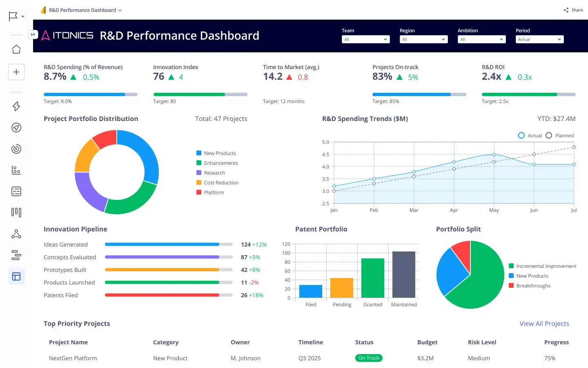Screen dimensions: 588x368
Task: Click the sidebar expand chevron arrow
Action: click(x=33, y=34)
